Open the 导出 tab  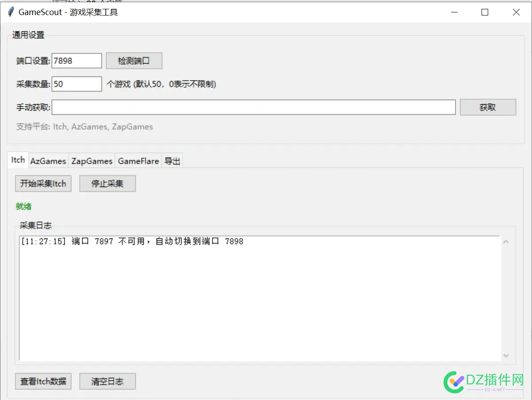[x=172, y=161]
